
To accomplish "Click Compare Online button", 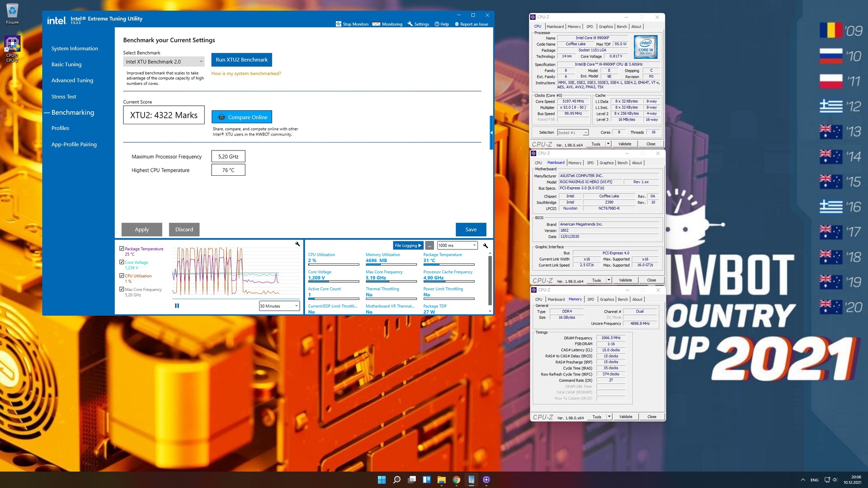I will tap(242, 117).
